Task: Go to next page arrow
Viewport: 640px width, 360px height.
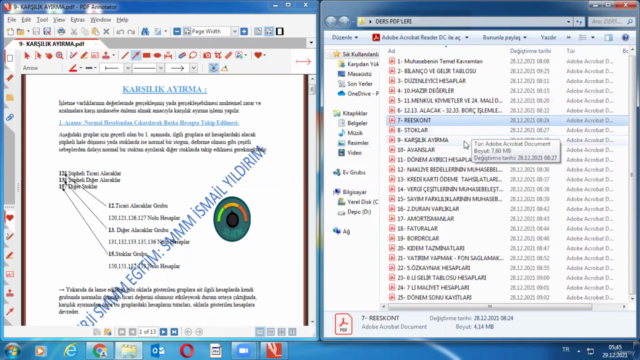Action: [x=163, y=332]
